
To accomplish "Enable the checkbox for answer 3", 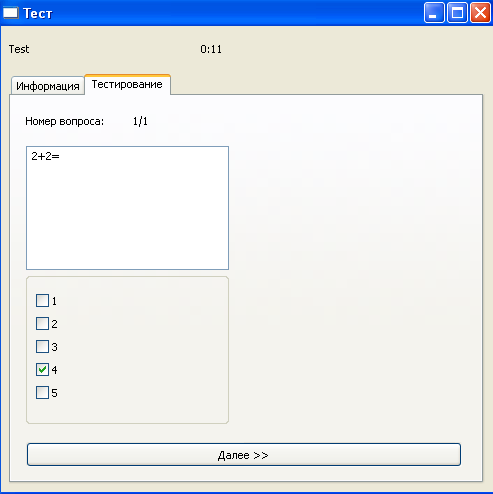I will (42, 347).
